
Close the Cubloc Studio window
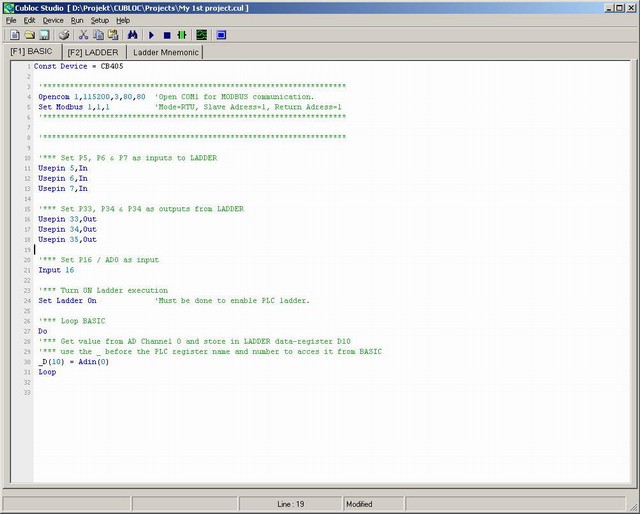pyautogui.click(x=631, y=8)
